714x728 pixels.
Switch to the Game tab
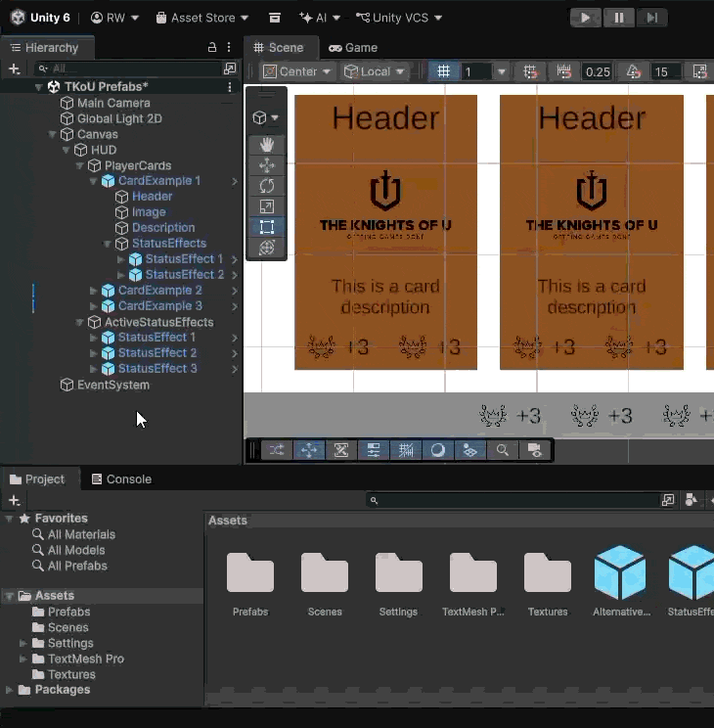coord(353,47)
